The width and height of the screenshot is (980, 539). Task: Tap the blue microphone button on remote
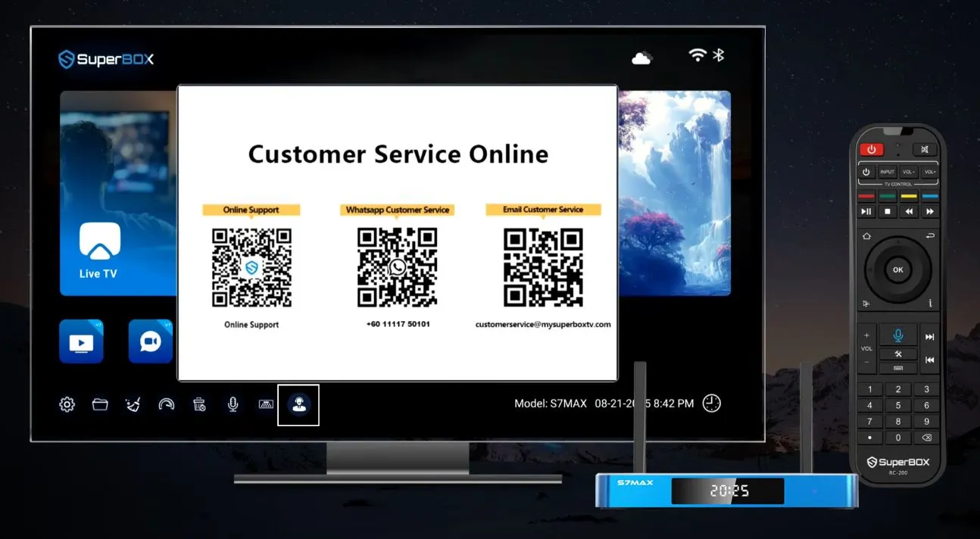[898, 335]
